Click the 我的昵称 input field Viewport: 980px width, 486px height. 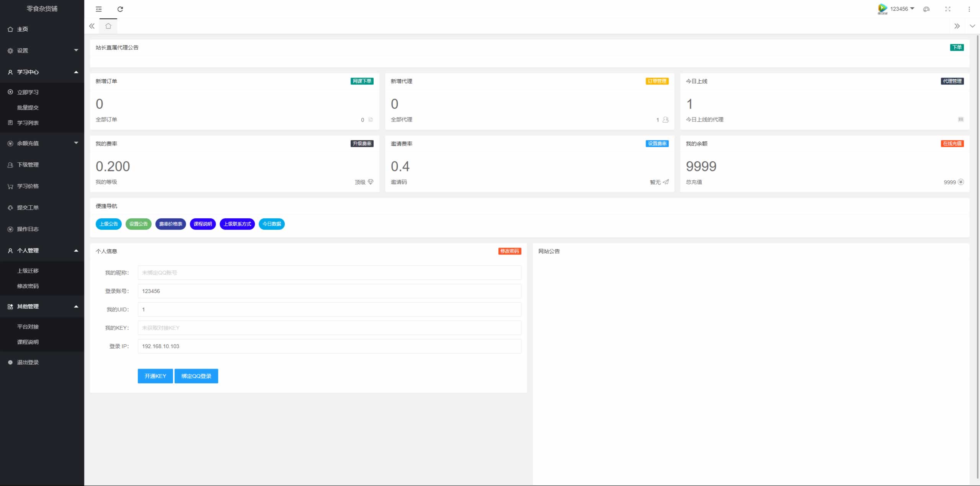[x=329, y=273]
